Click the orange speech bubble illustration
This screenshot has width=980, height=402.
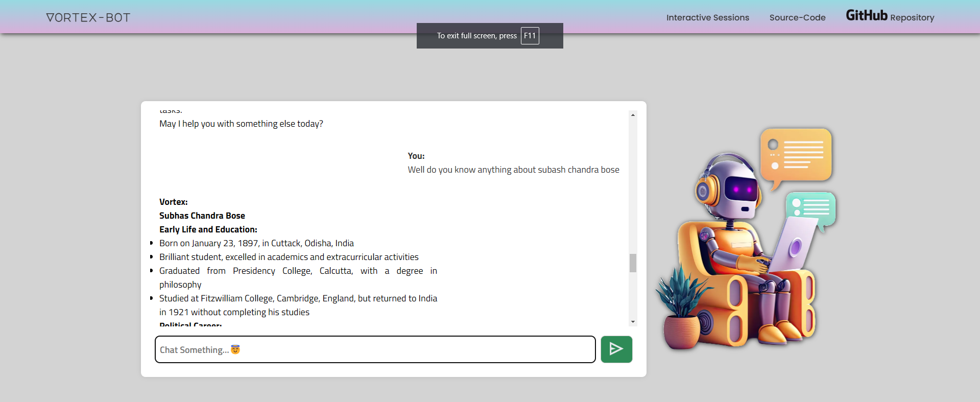796,155
